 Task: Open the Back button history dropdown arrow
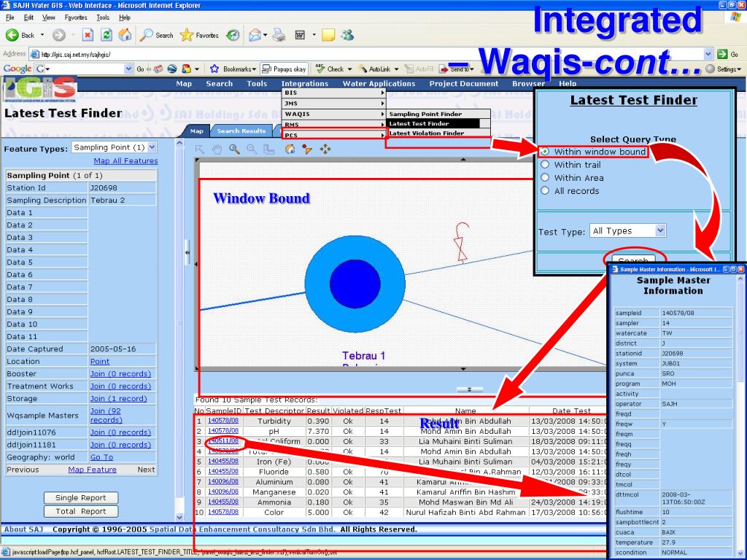[x=42, y=35]
